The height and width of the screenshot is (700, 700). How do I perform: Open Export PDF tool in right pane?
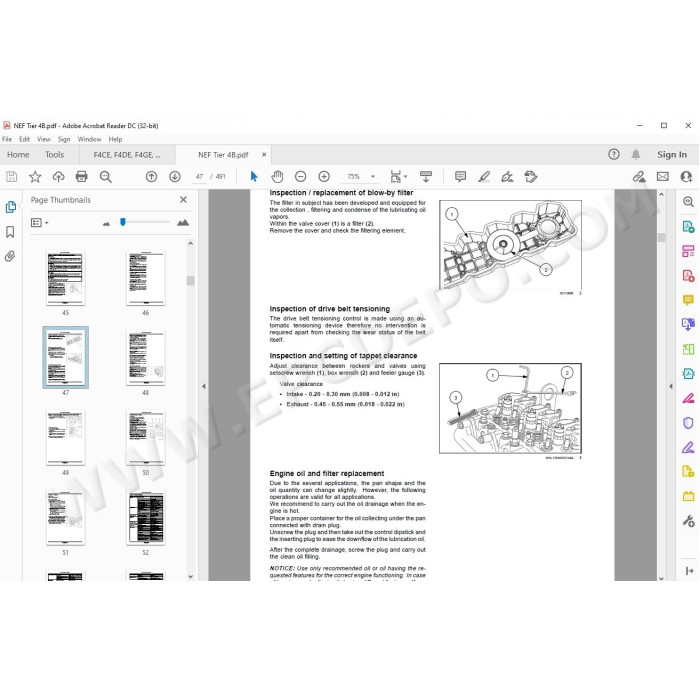pyautogui.click(x=688, y=226)
